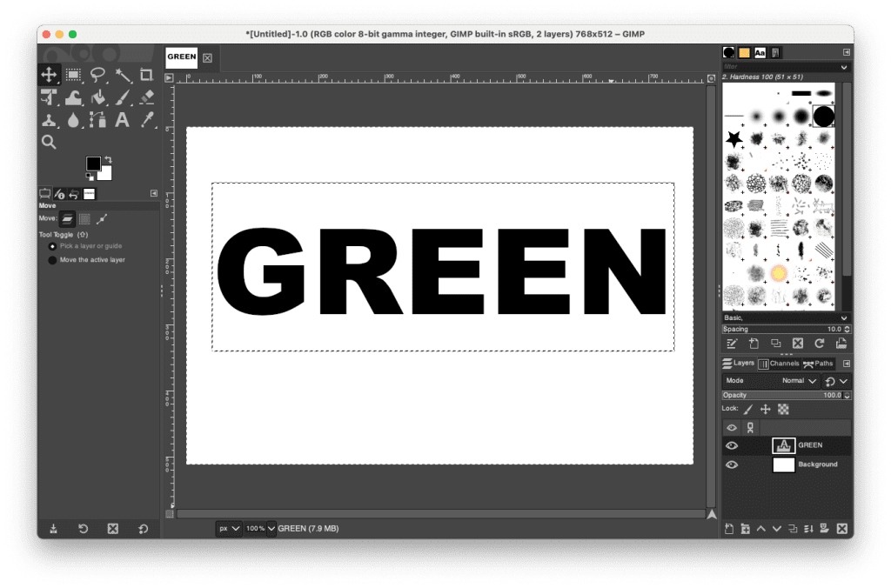891x588 pixels.
Task: Select the Background layer thumbnail
Action: tap(784, 464)
